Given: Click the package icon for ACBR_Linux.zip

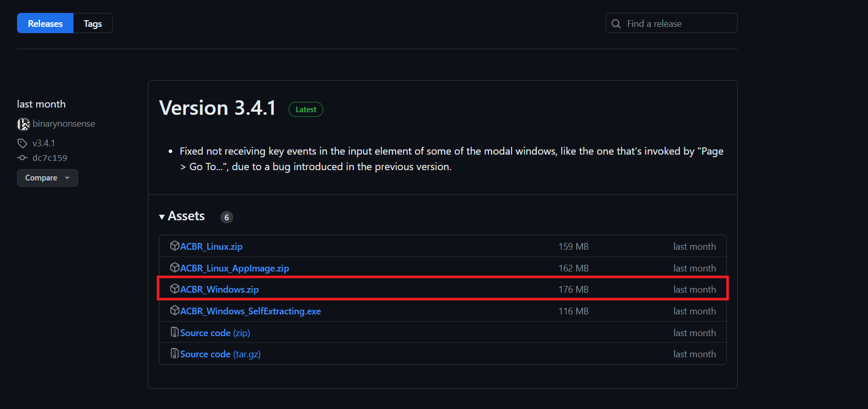Looking at the screenshot, I should pyautogui.click(x=175, y=246).
